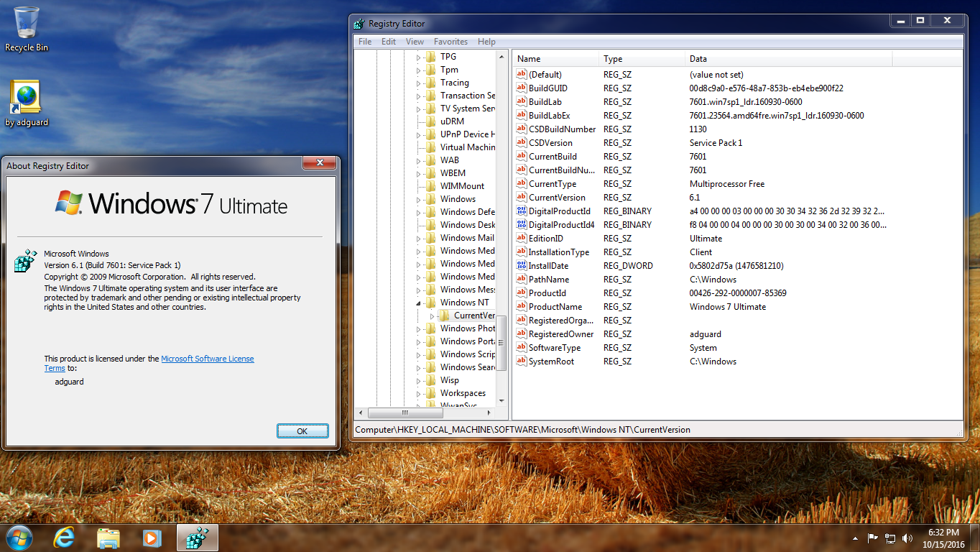
Task: Select the RegisteredOwner value name
Action: coord(561,334)
